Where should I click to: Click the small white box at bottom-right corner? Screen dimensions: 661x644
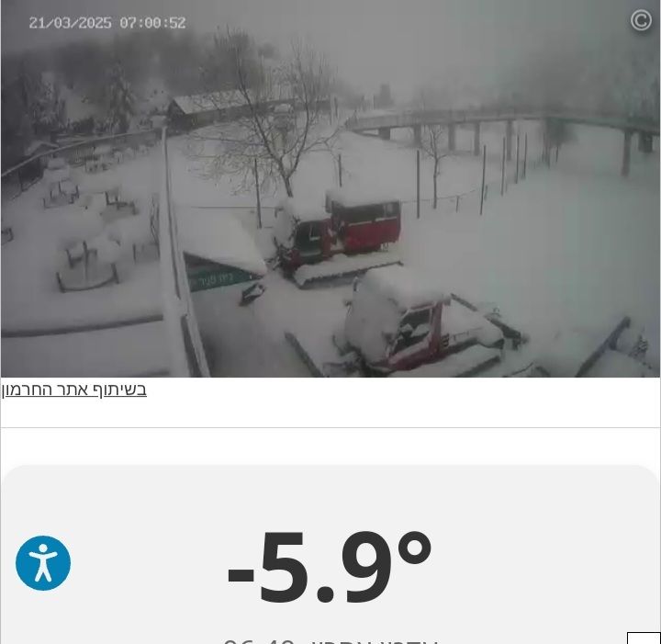(x=644, y=638)
